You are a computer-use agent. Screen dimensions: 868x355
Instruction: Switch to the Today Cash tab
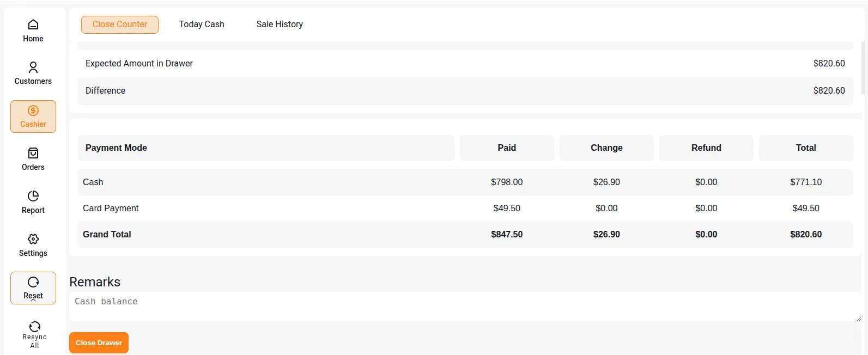202,25
